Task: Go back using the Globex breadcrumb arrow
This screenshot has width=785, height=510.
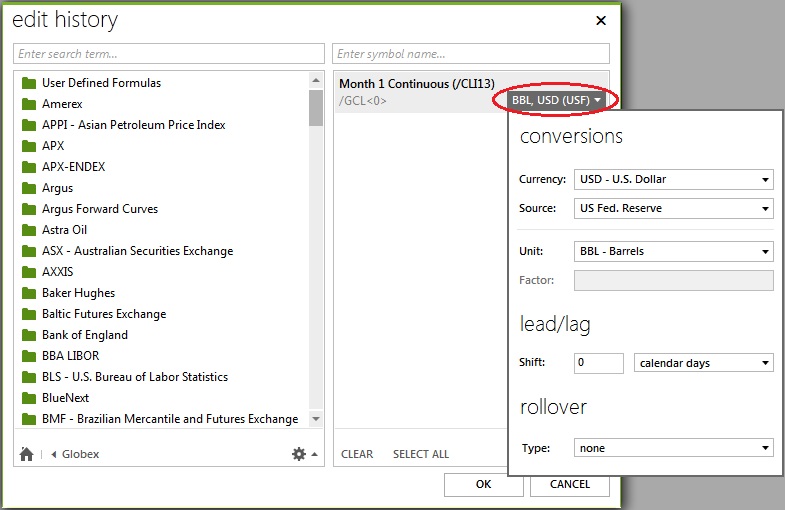Action: coord(54,454)
